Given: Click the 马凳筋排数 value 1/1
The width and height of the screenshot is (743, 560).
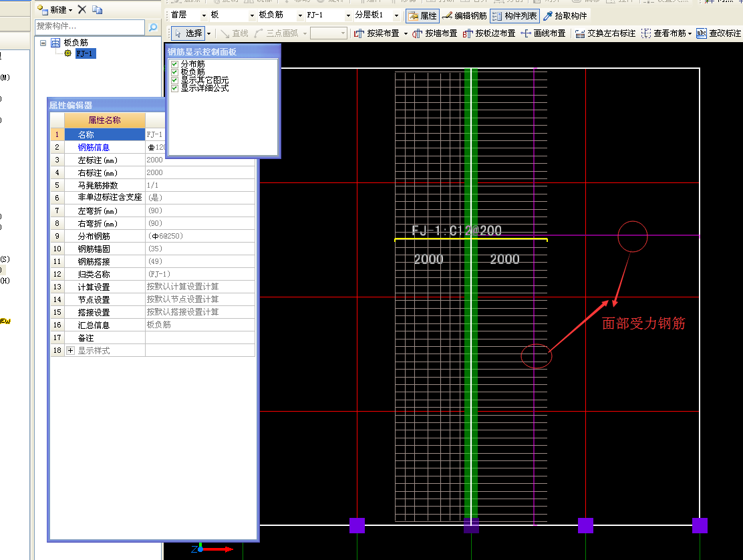Looking at the screenshot, I should point(200,185).
